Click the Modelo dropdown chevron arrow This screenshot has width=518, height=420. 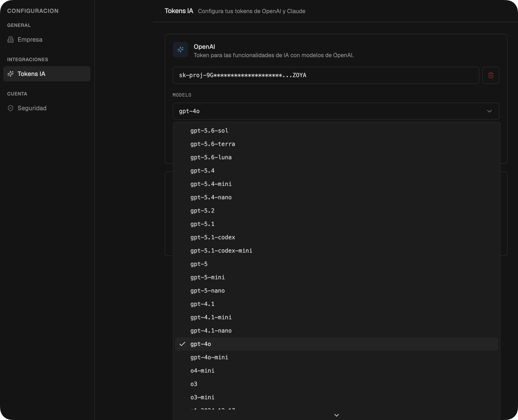coord(489,111)
